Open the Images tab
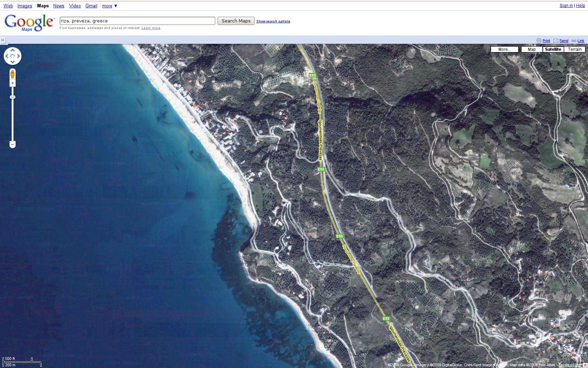588x368 pixels. click(x=24, y=6)
